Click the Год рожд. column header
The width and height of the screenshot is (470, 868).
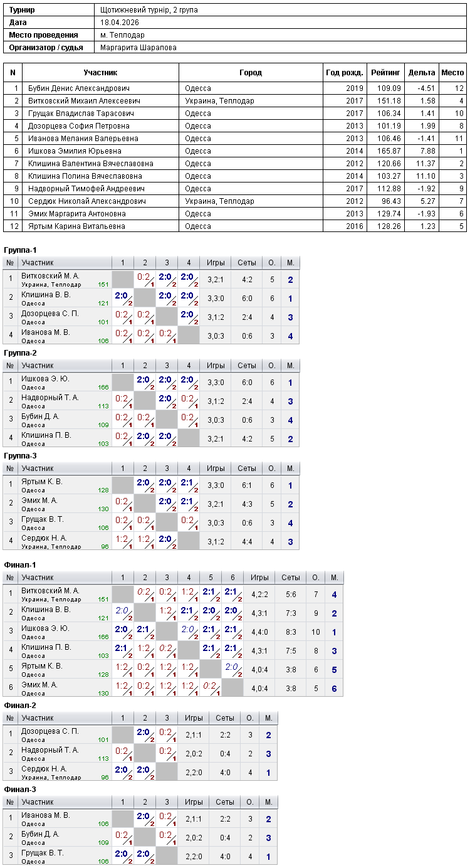pyautogui.click(x=345, y=73)
